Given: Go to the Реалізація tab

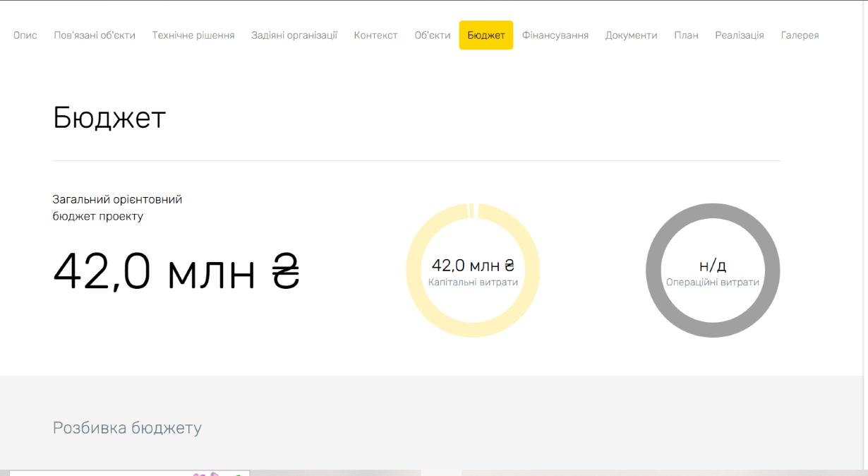Looking at the screenshot, I should (740, 35).
